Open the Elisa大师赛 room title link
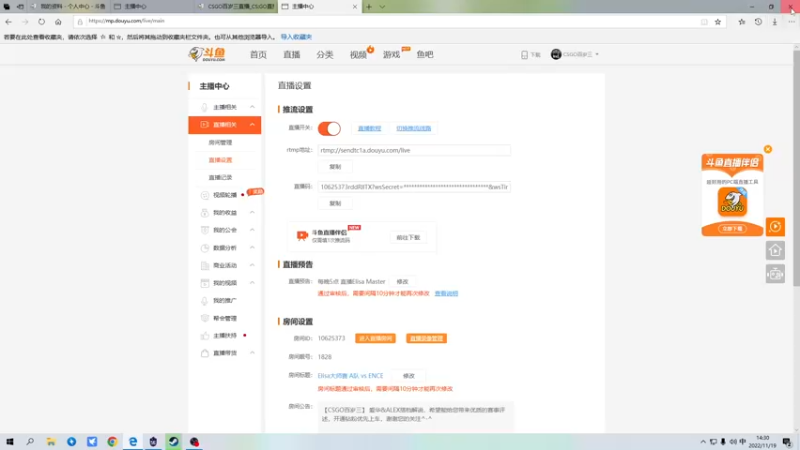The width and height of the screenshot is (800, 450). tap(350, 376)
